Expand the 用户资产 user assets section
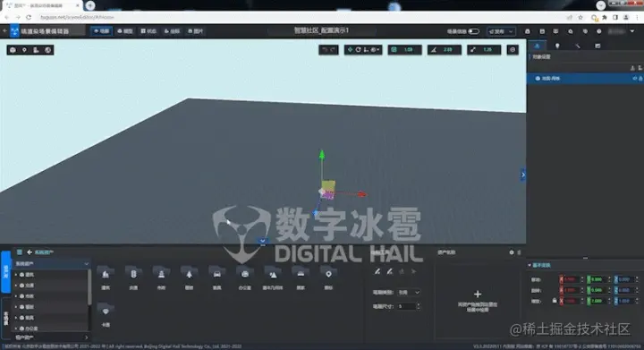Screen dimensions: 644x350 tap(52, 337)
